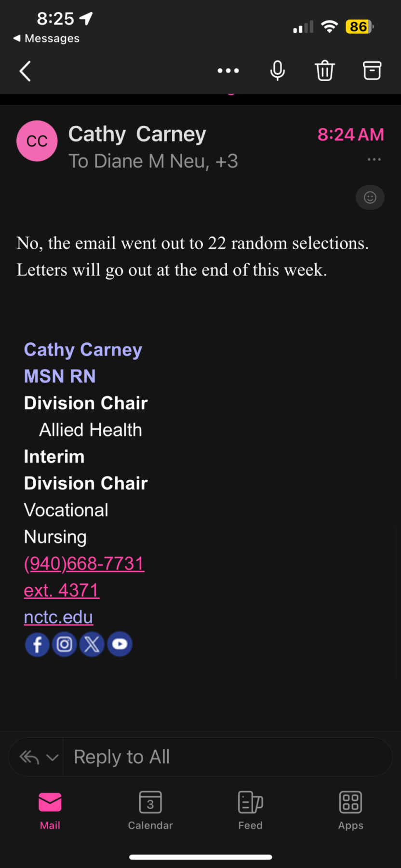Switch to the Feed tab
This screenshot has width=401, height=868.
click(x=251, y=811)
